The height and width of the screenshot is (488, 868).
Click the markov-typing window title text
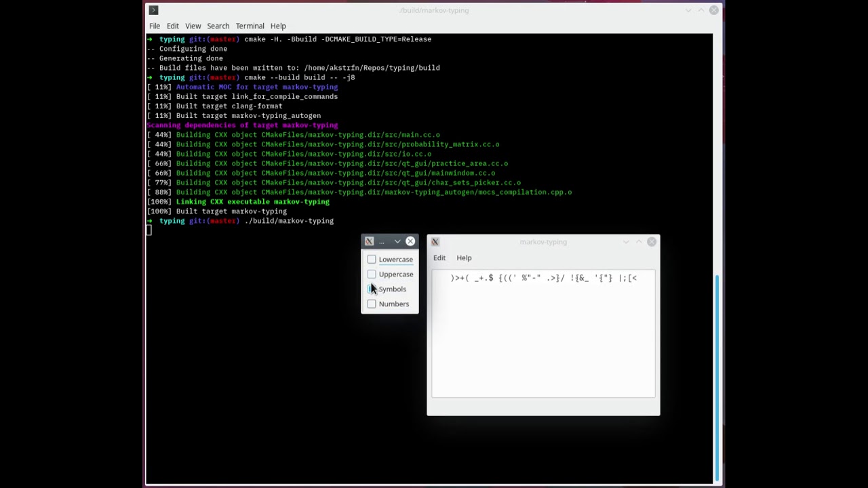(x=543, y=241)
